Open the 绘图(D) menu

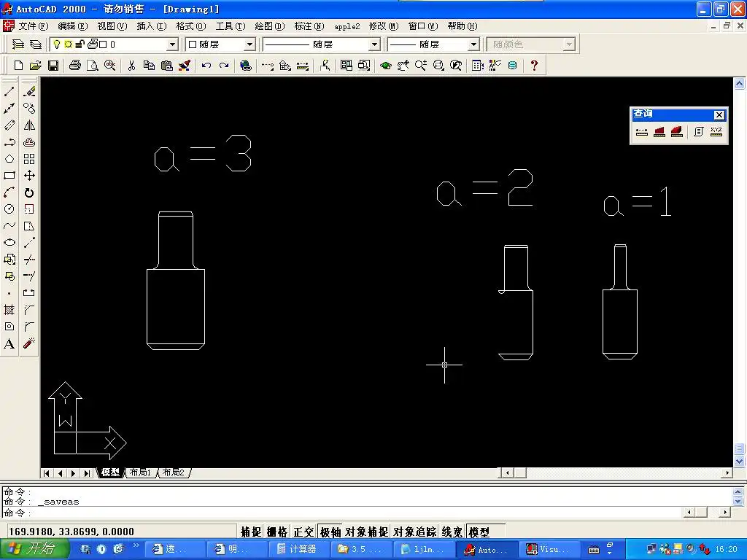click(x=269, y=26)
